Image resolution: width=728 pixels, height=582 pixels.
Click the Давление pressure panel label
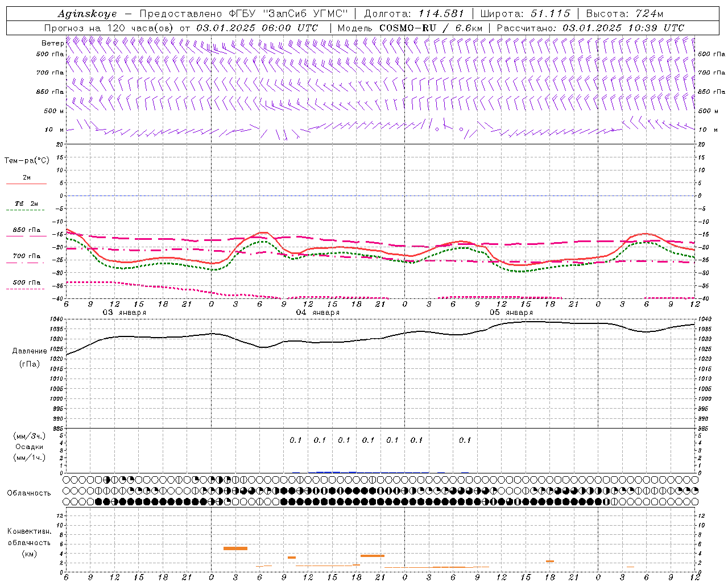30,351
